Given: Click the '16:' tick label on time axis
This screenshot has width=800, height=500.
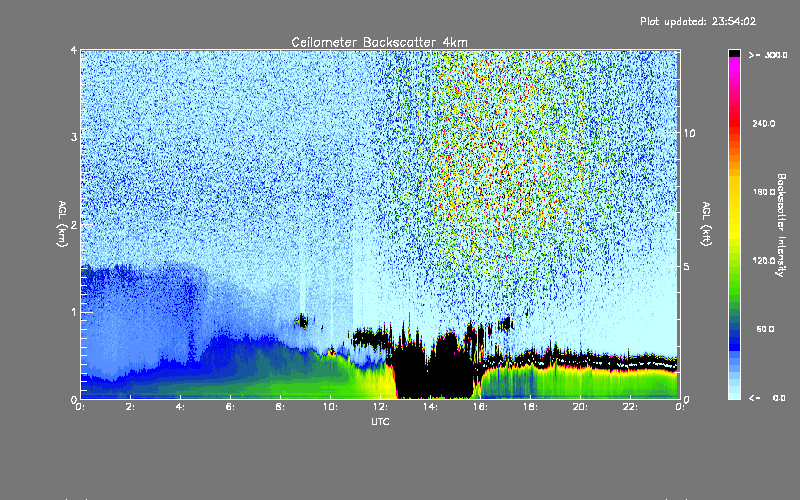Looking at the screenshot, I should click(480, 407).
